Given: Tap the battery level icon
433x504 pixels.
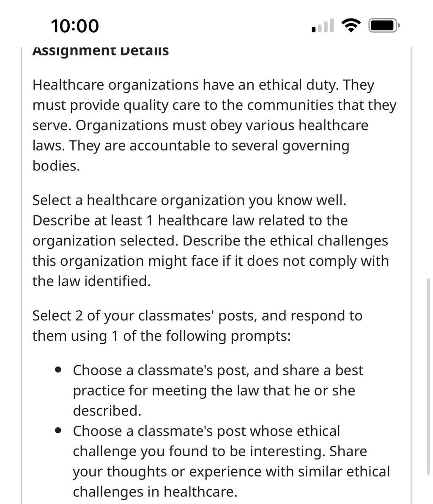Looking at the screenshot, I should click(384, 26).
